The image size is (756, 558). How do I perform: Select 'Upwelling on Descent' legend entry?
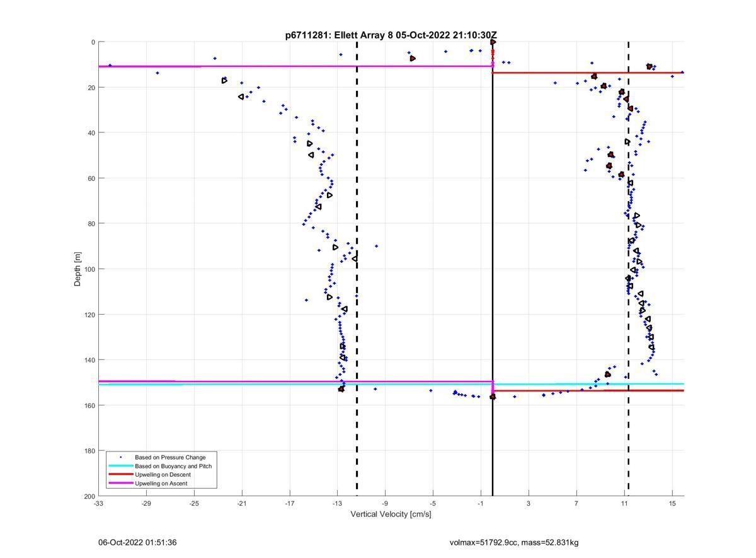click(x=163, y=475)
